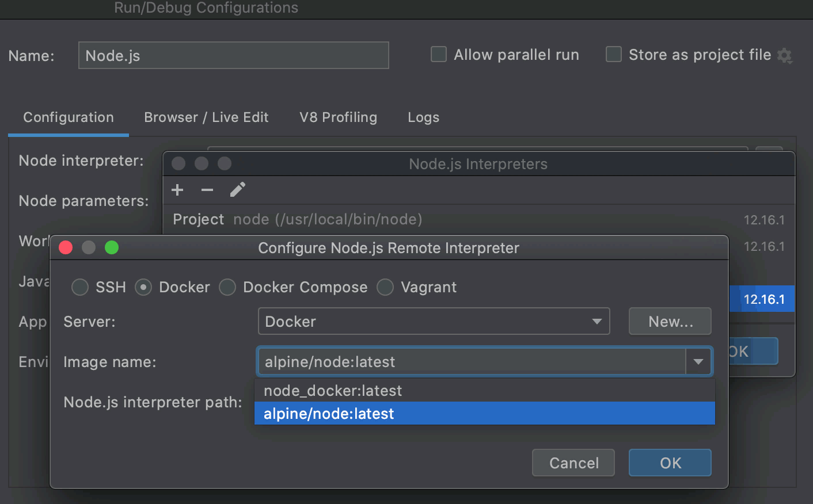
Task: Switch to the Logs tab
Action: point(423,117)
